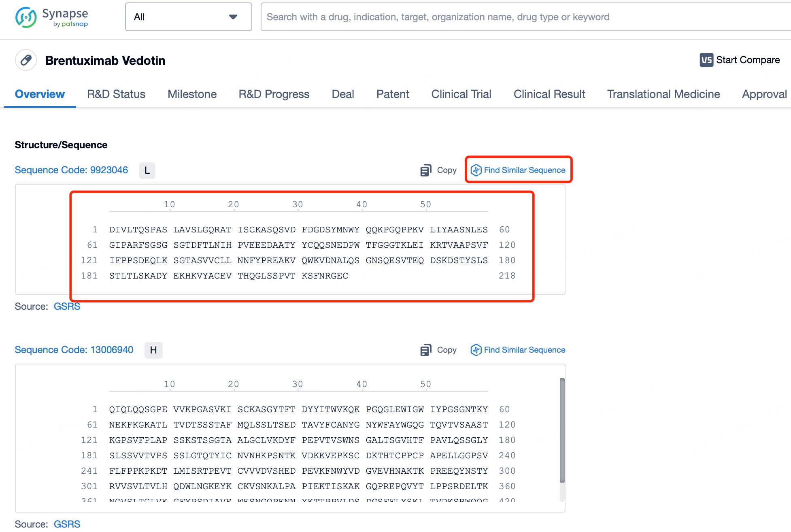Toggle the L badge on sequence 9923046

coord(147,170)
